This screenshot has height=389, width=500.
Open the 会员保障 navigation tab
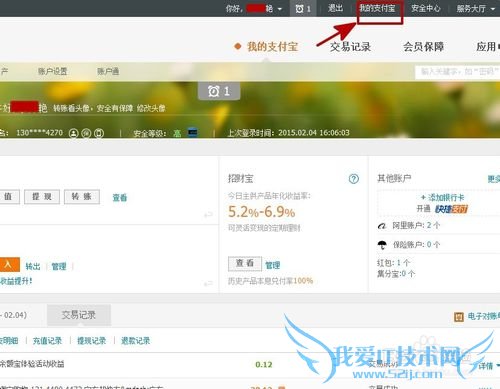pyautogui.click(x=424, y=47)
